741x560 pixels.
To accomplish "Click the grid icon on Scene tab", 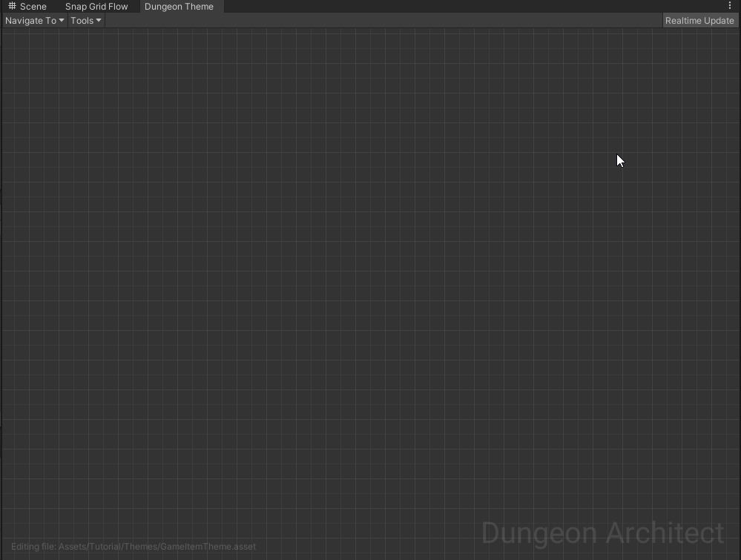I will point(13,6).
